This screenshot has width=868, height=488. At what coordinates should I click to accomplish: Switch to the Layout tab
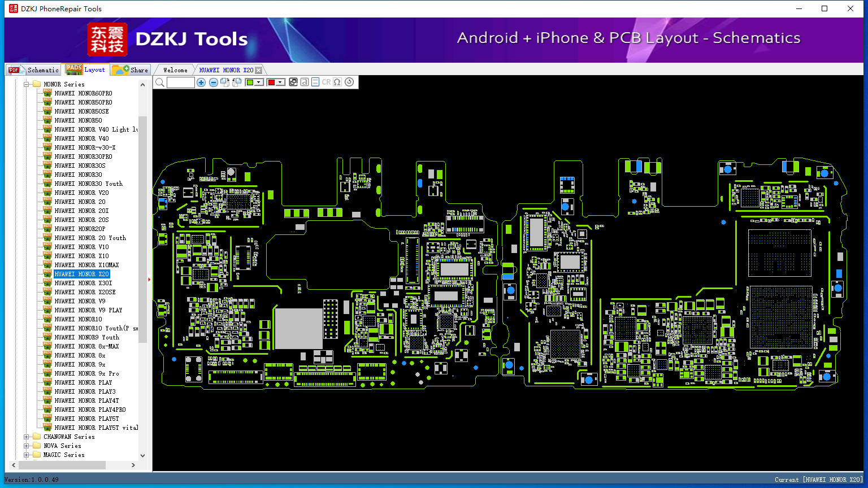85,69
